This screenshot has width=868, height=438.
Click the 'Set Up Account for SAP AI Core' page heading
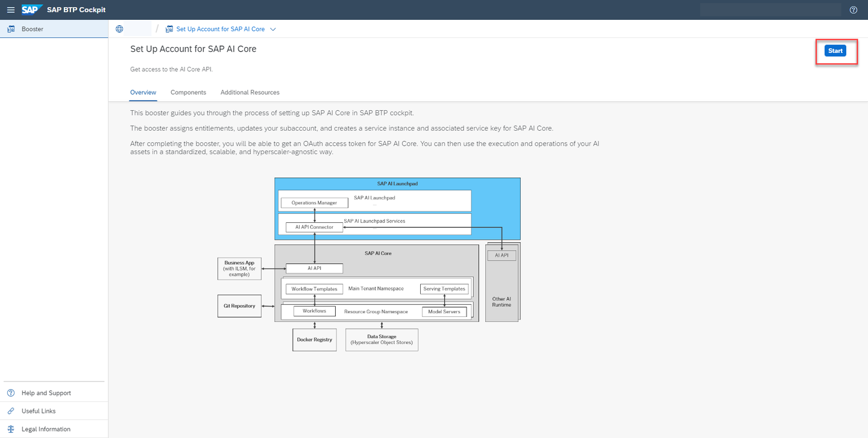(x=193, y=49)
